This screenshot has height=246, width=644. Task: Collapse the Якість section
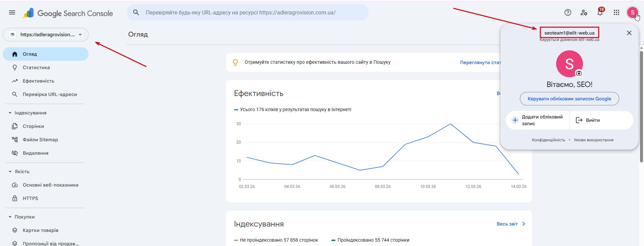(10, 171)
